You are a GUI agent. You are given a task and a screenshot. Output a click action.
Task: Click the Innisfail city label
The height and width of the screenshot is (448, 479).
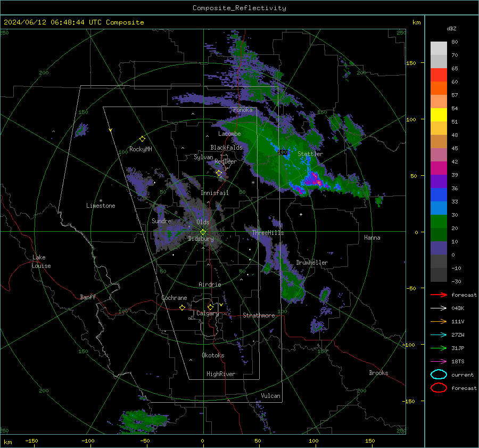pos(214,193)
